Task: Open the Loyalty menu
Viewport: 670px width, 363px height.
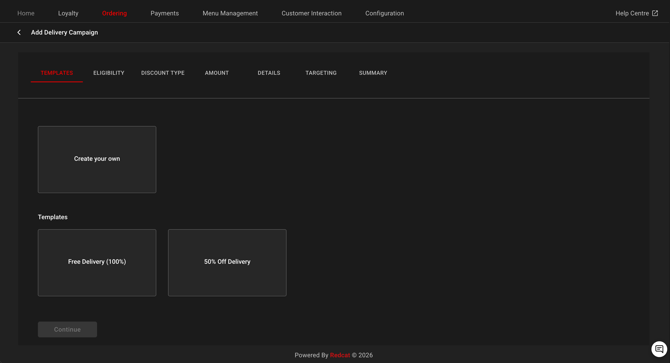Action: [68, 13]
